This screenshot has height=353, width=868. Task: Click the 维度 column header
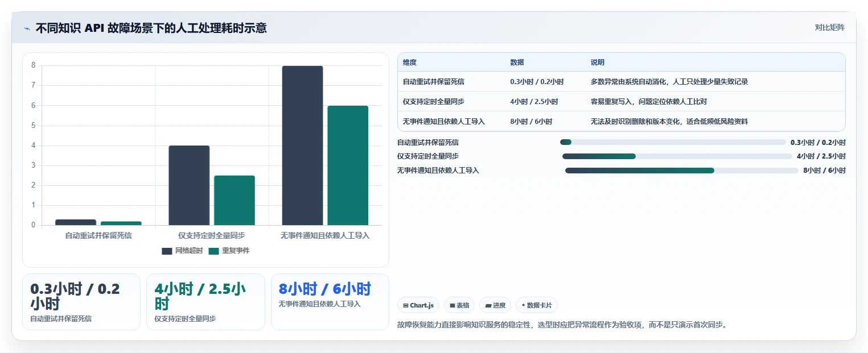[x=410, y=63]
